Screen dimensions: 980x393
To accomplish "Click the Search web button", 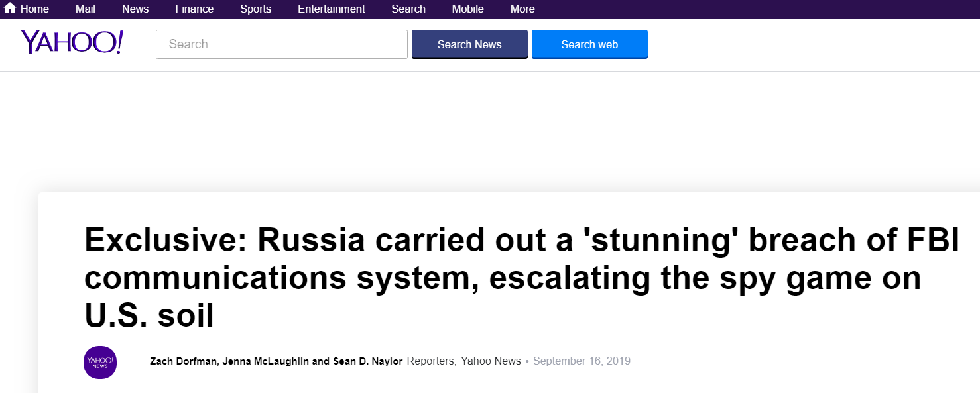I will (589, 44).
